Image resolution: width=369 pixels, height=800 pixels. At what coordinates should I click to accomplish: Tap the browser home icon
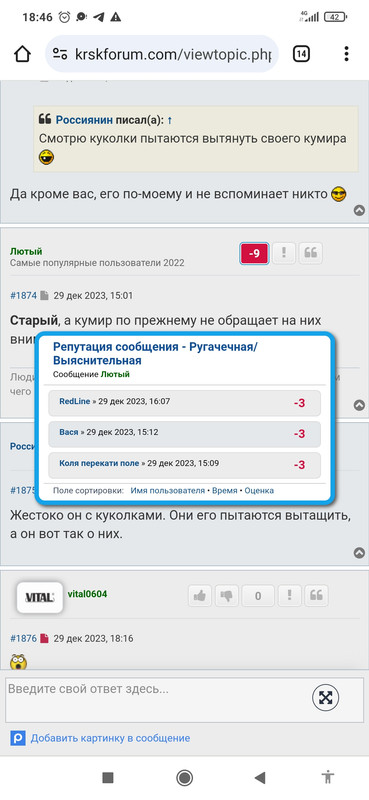click(22, 54)
